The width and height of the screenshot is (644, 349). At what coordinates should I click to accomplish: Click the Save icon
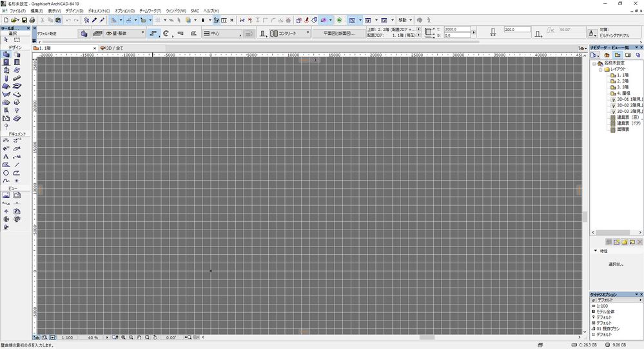(x=24, y=20)
